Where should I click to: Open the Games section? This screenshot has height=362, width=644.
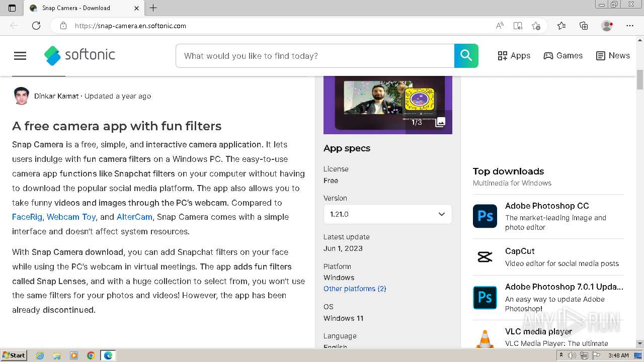point(563,56)
